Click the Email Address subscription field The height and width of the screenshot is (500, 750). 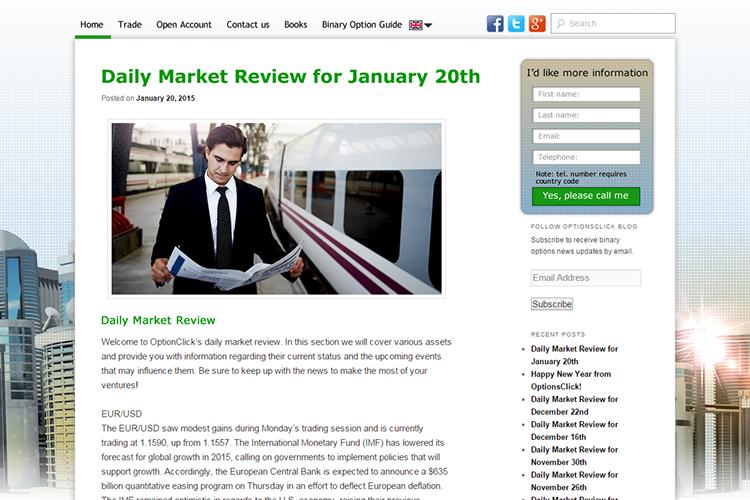(x=586, y=278)
